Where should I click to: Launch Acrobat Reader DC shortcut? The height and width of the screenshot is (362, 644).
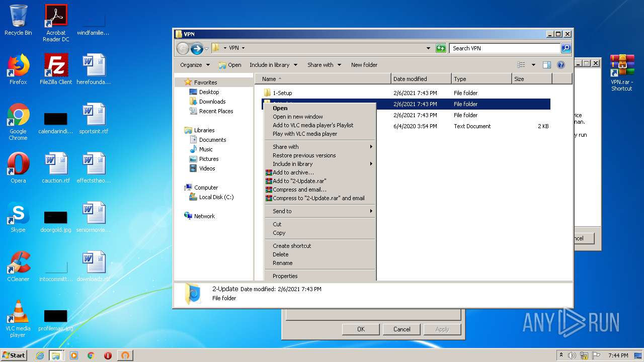pos(56,23)
